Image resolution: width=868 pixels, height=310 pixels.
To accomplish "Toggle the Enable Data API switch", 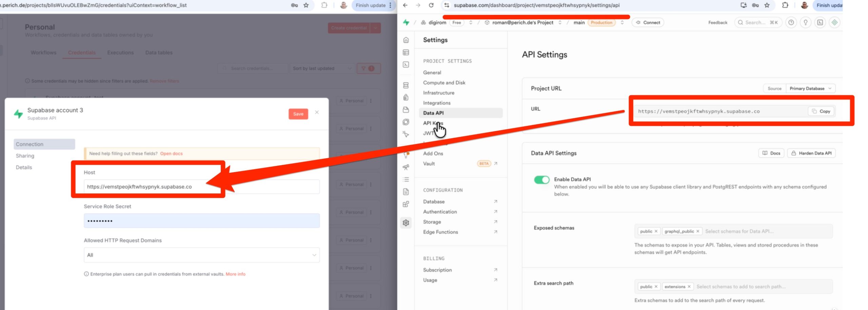I will (541, 180).
